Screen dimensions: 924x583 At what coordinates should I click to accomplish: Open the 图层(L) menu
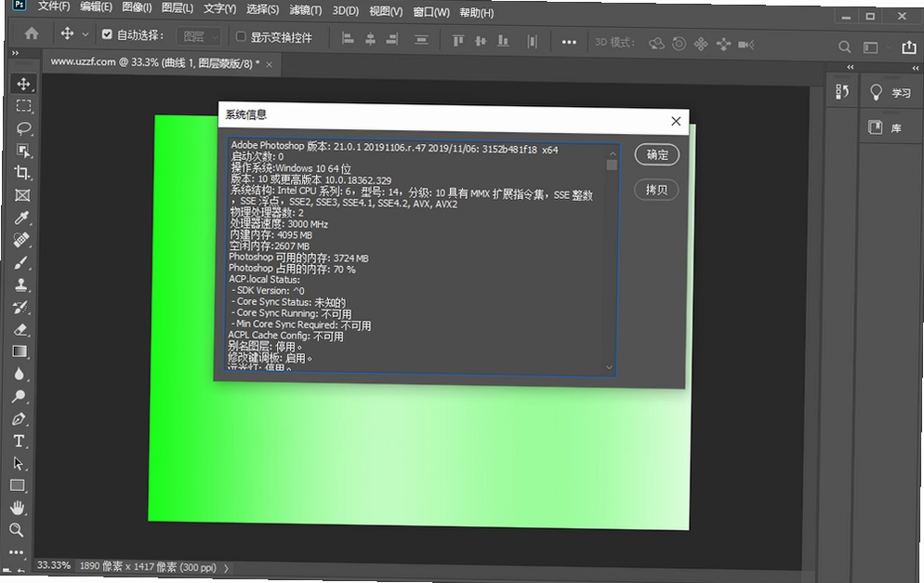point(178,8)
